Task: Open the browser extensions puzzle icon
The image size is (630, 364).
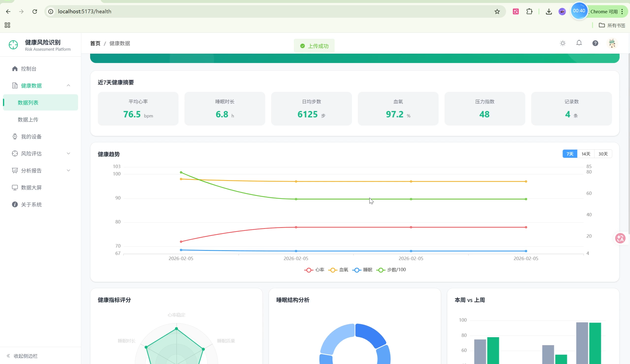Action: click(529, 12)
